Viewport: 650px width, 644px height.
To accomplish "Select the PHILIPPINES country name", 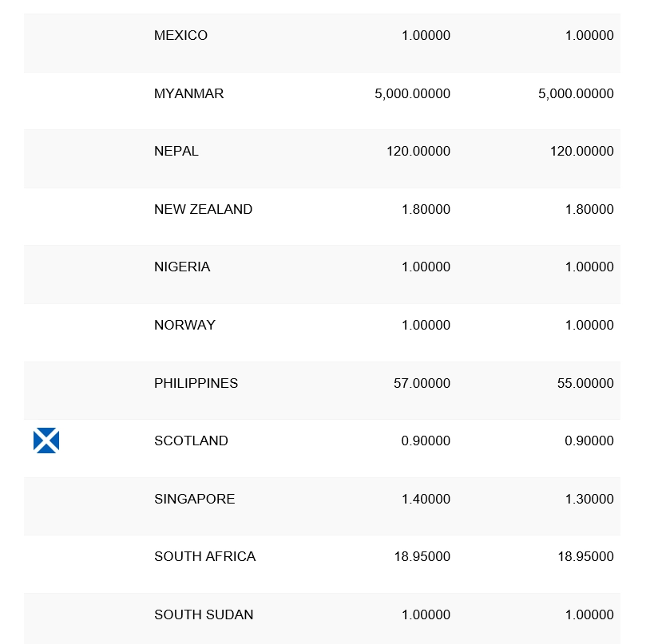I will pyautogui.click(x=196, y=384).
